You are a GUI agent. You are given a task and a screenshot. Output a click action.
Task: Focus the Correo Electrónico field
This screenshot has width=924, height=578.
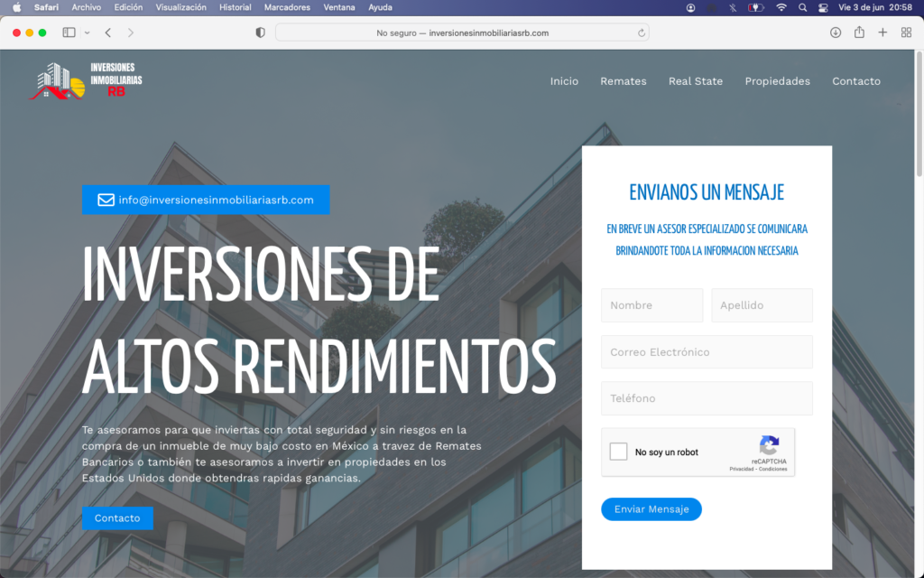[707, 352]
